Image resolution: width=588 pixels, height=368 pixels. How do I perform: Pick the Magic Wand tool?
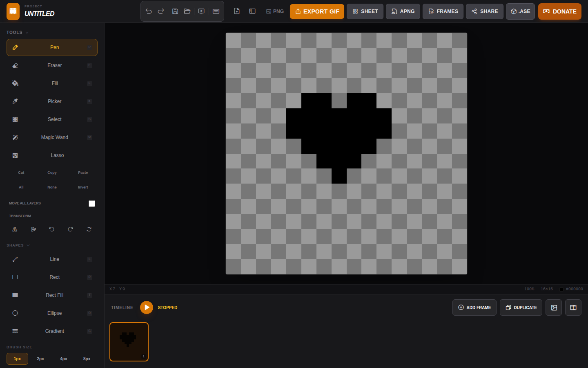pyautogui.click(x=52, y=137)
